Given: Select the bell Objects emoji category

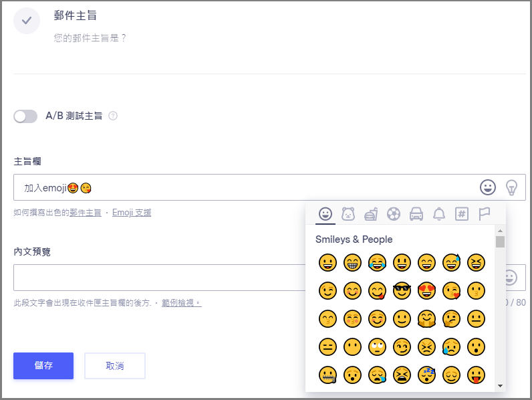Looking at the screenshot, I should tap(439, 214).
